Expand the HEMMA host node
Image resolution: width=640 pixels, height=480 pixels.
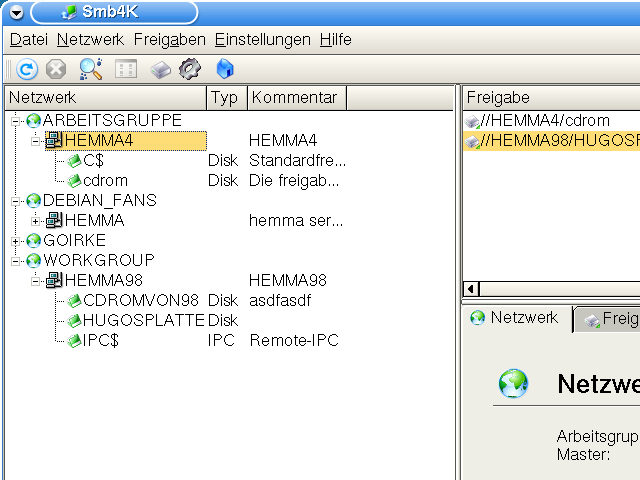tap(36, 221)
